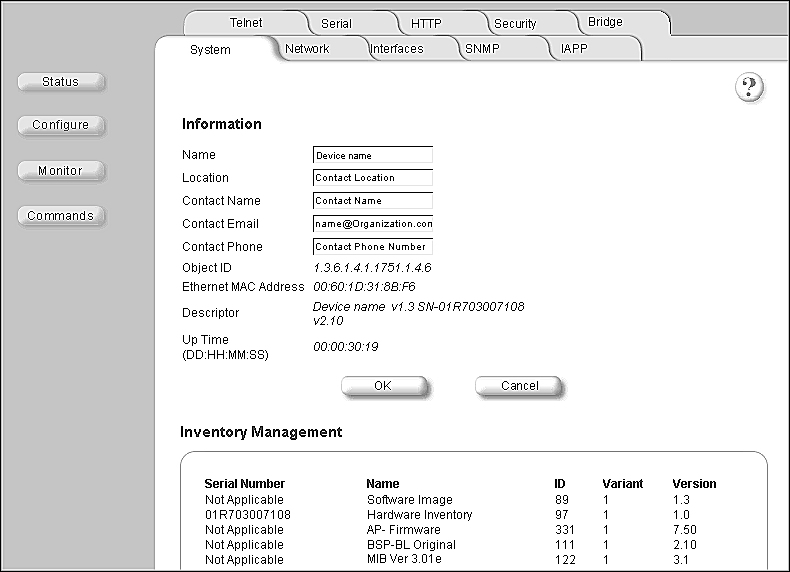Select the System tab
790x572 pixels.
[x=210, y=49]
